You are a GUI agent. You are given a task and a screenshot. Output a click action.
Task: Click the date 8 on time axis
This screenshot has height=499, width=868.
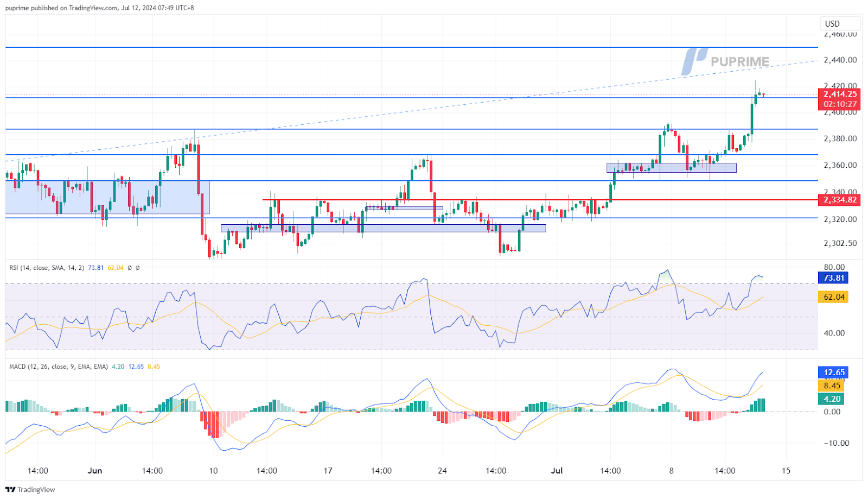click(x=671, y=471)
